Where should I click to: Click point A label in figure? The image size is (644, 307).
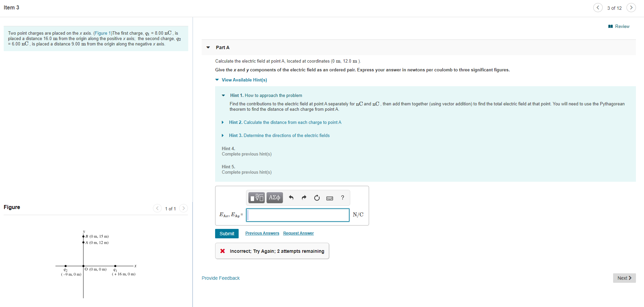pos(97,242)
